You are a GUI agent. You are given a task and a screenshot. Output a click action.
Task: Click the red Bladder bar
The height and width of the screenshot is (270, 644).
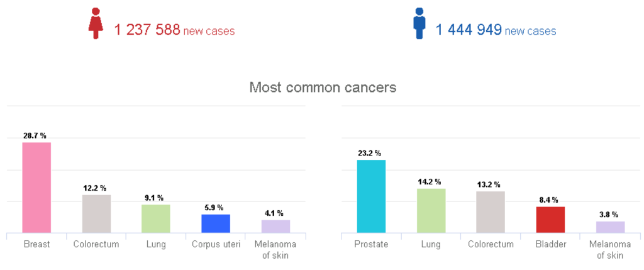[550, 220]
